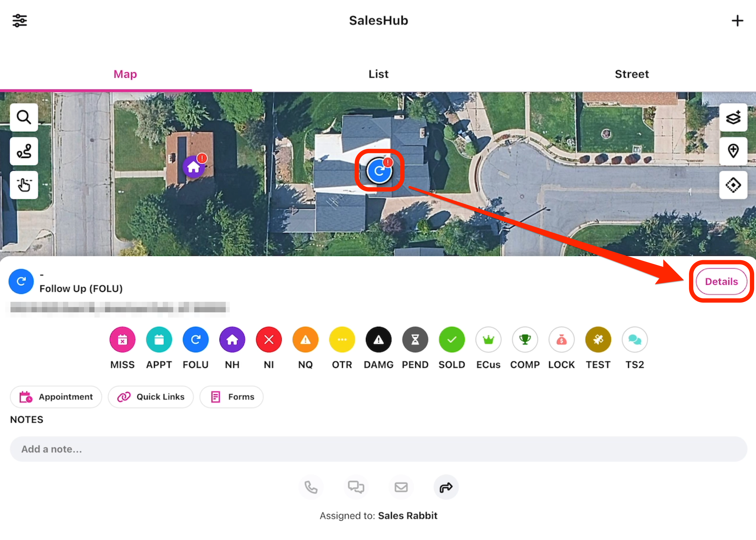Switch to the Street tab
This screenshot has width=756, height=540.
tap(631, 74)
